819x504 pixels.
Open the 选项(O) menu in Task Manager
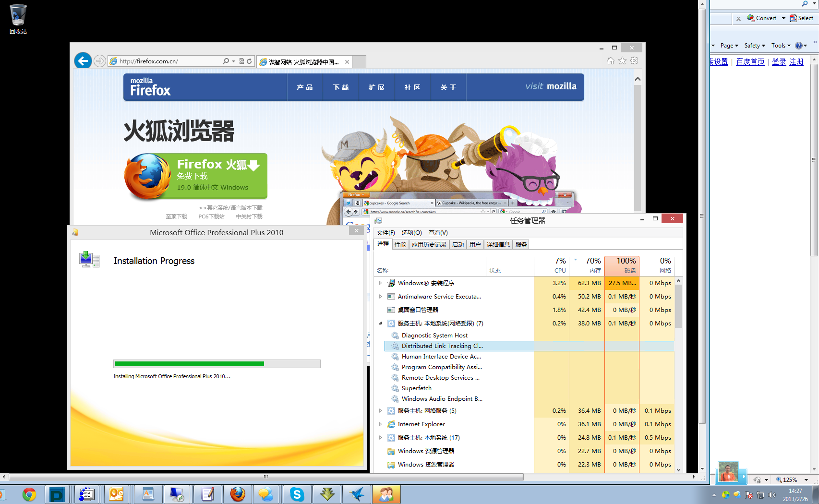point(411,233)
